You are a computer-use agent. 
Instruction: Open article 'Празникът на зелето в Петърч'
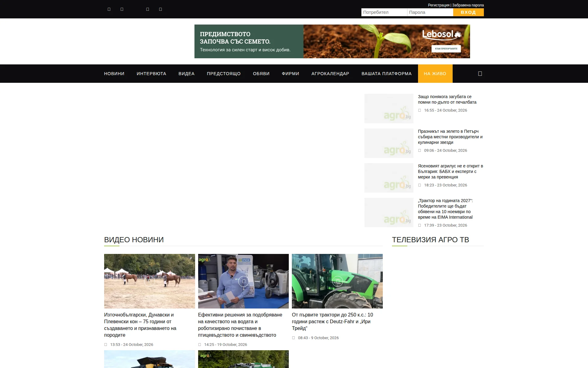450,137
